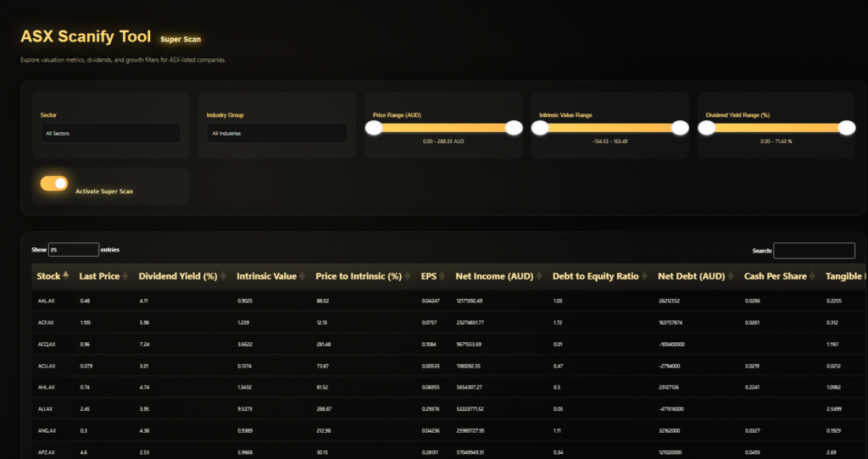Screen dimensions: 868x459
Task: Click dividend yield 7.24 in ACQ.AX row
Action: pos(144,344)
